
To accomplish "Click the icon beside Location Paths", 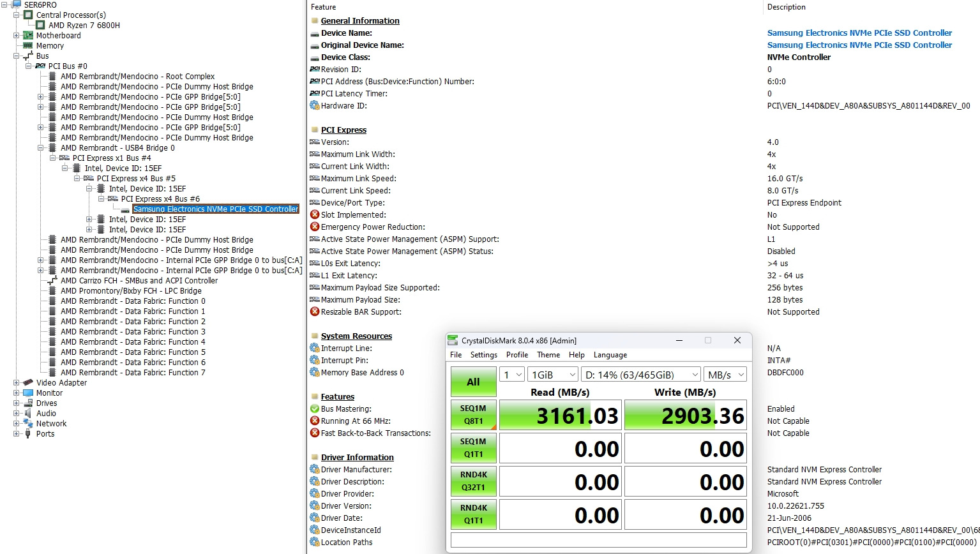I will 315,542.
